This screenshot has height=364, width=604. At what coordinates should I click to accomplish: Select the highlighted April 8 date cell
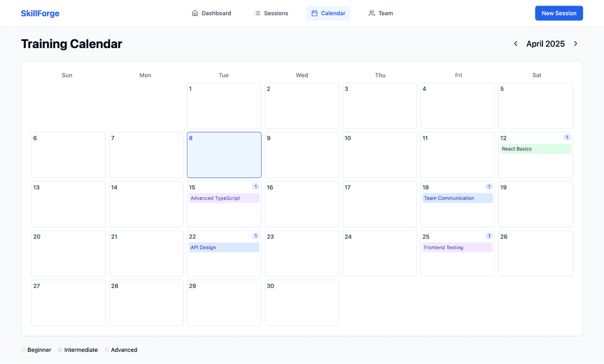pos(224,155)
